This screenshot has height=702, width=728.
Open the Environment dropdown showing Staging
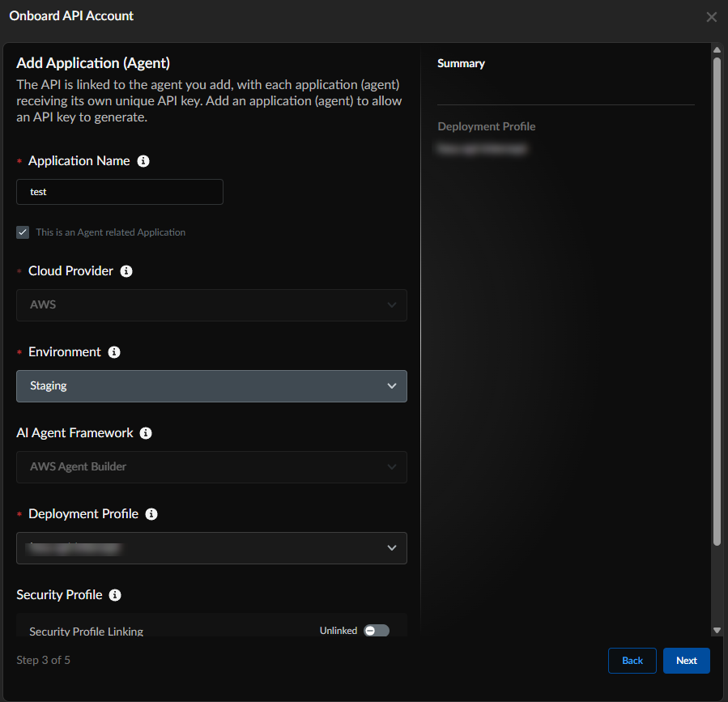click(211, 386)
